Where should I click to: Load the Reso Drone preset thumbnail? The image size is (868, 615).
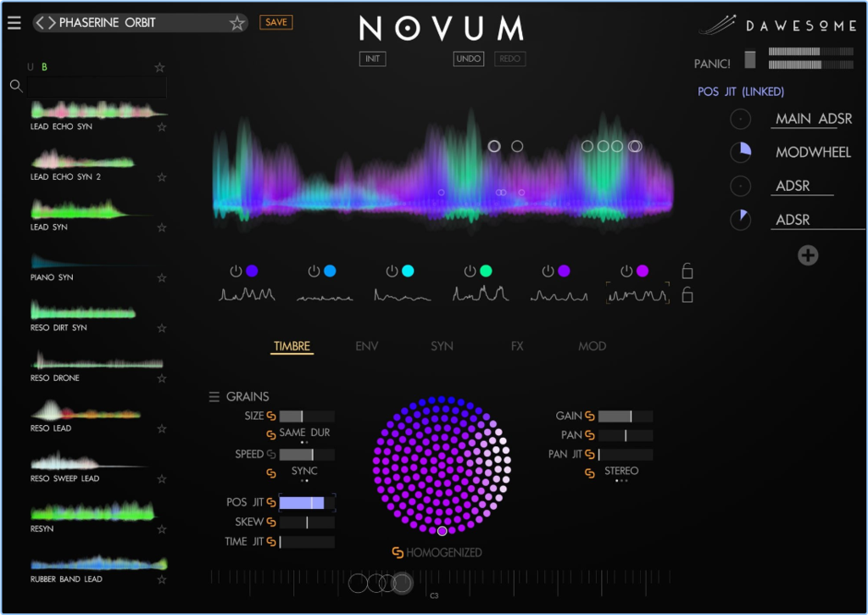(x=97, y=361)
